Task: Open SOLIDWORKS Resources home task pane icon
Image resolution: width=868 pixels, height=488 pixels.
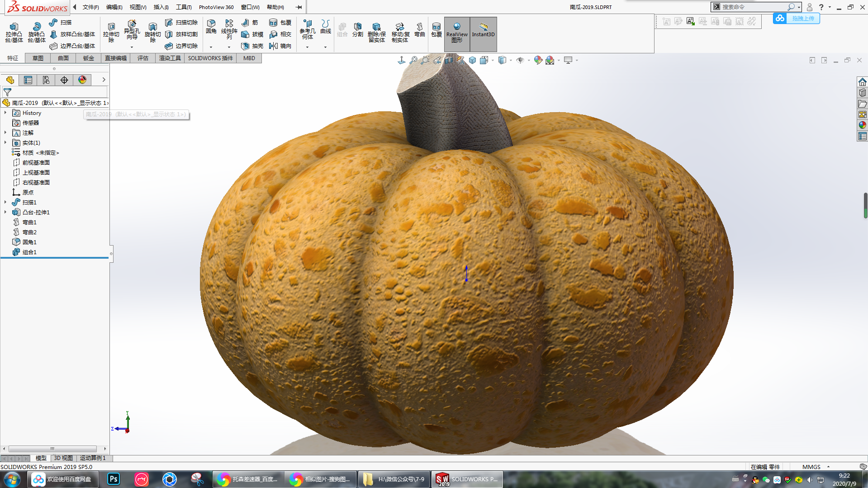Action: (863, 82)
